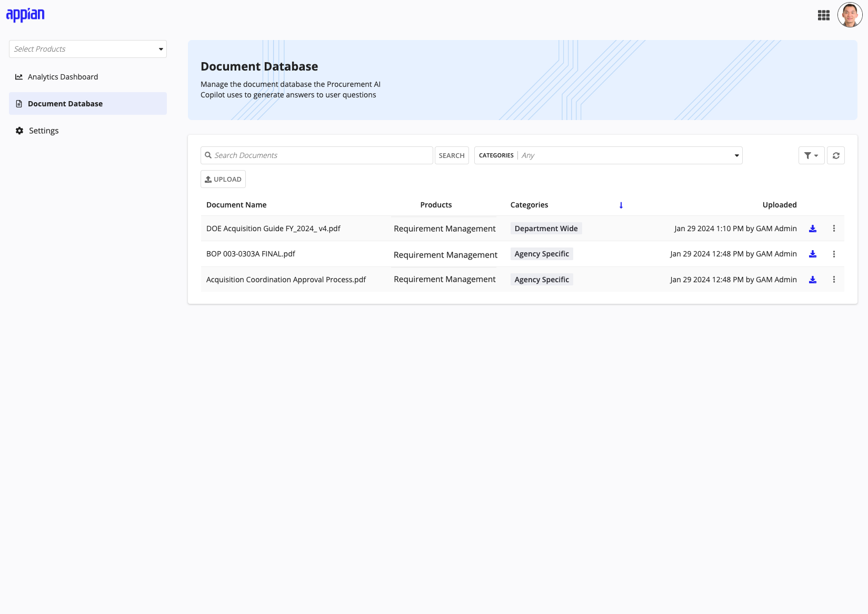The width and height of the screenshot is (868, 614).
Task: Click Agency Specific tag in Acquisition Coordination row
Action: 542,280
